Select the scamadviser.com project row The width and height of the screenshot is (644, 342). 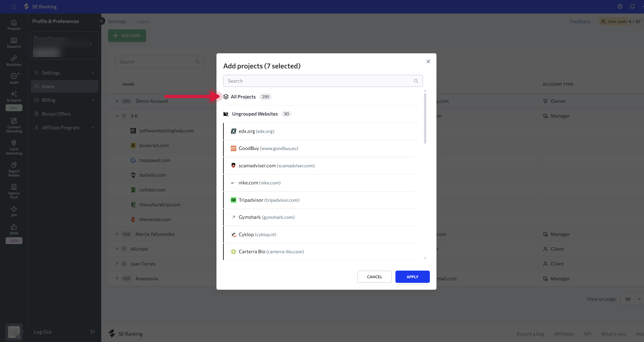[321, 166]
